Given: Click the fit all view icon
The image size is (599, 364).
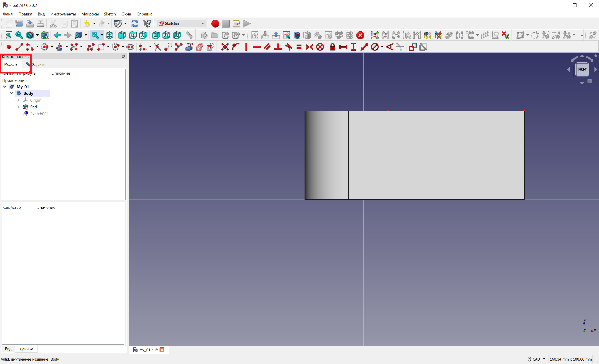Looking at the screenshot, I should [9, 35].
